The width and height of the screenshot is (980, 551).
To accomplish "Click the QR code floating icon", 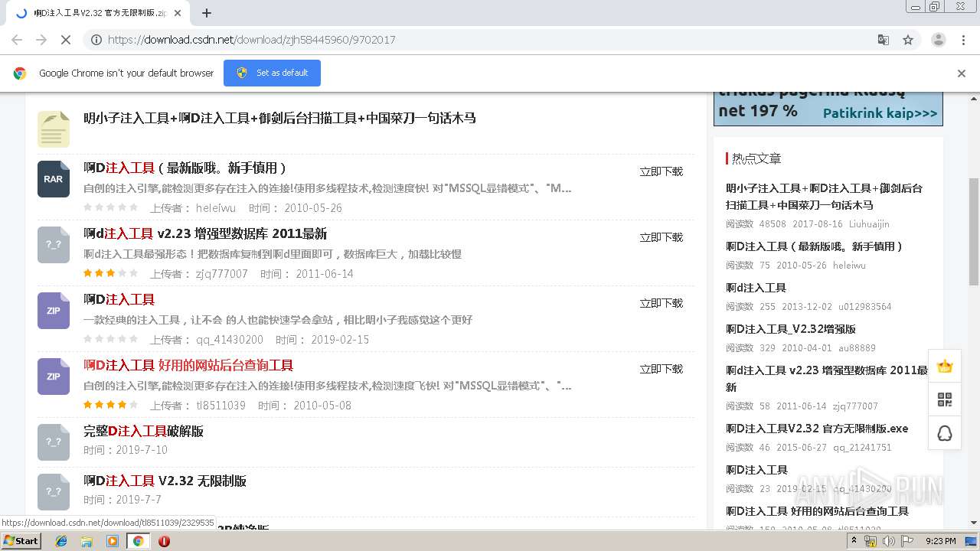I will [945, 399].
